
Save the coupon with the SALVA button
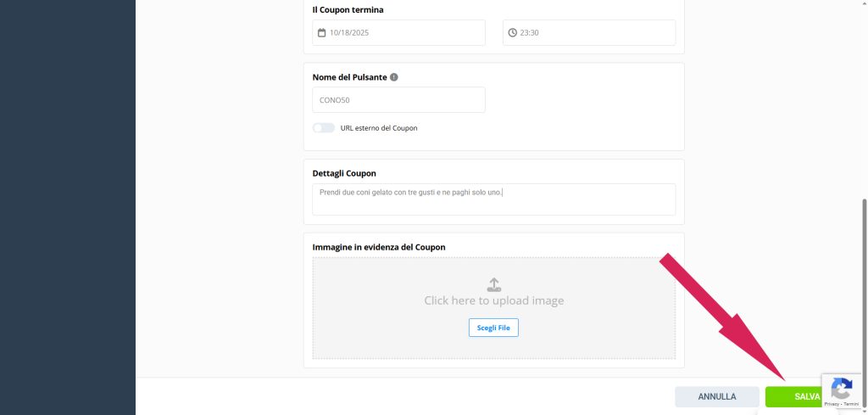click(x=793, y=396)
